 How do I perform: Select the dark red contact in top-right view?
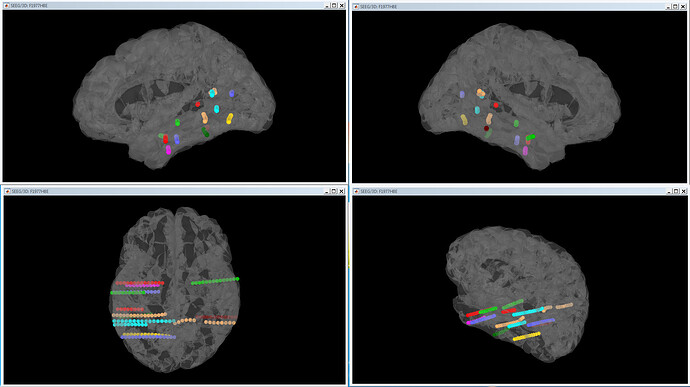[x=486, y=129]
